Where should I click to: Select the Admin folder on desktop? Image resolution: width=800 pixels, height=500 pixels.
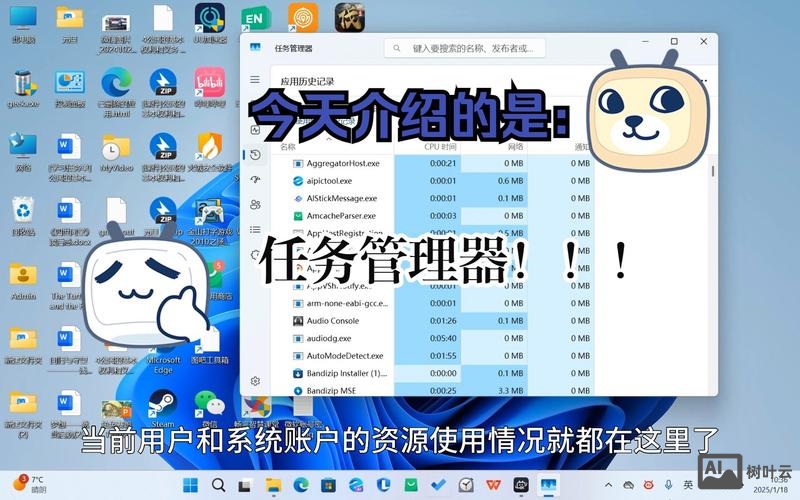click(23, 281)
